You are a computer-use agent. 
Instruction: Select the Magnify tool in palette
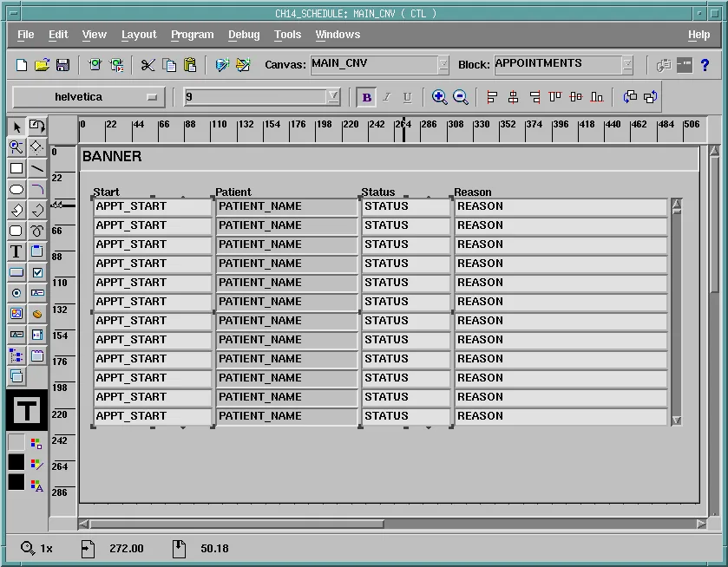pyautogui.click(x=16, y=147)
